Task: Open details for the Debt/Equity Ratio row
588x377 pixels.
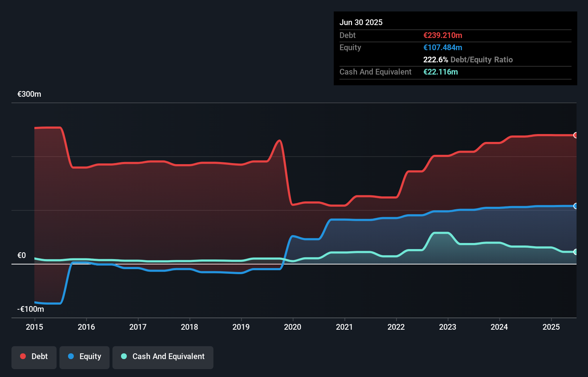Action: (x=468, y=59)
